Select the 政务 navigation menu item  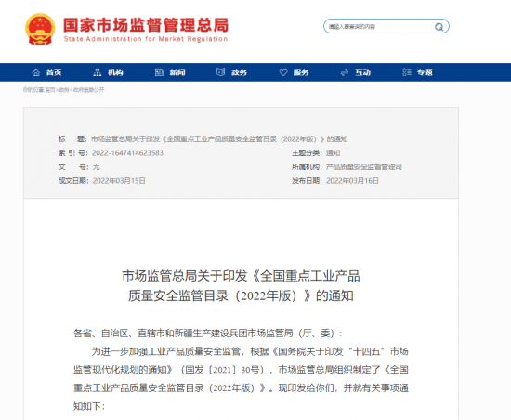(x=239, y=72)
